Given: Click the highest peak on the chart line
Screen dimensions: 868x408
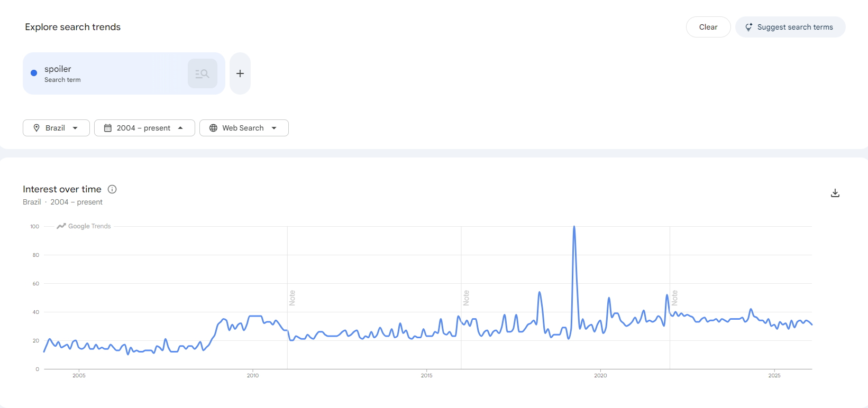Looking at the screenshot, I should 574,227.
